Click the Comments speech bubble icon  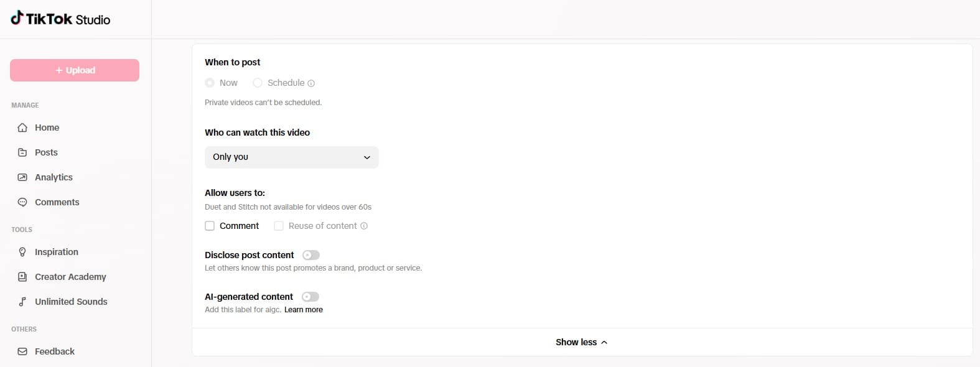[22, 202]
